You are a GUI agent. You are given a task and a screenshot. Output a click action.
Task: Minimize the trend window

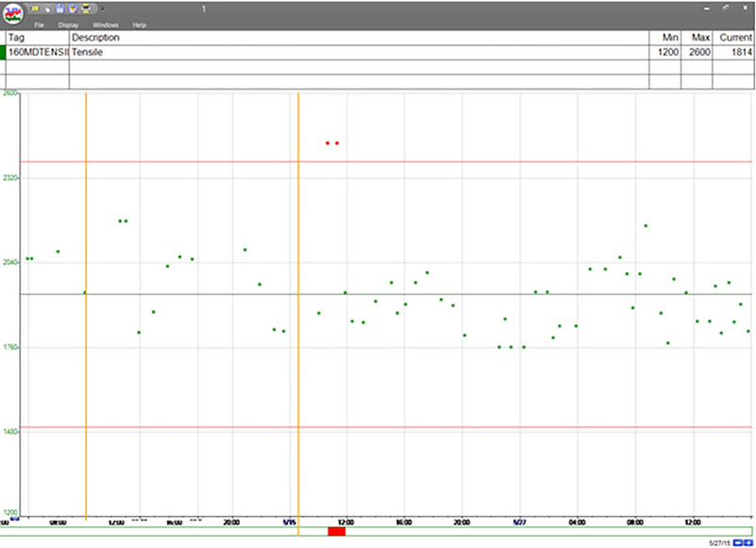pyautogui.click(x=707, y=9)
